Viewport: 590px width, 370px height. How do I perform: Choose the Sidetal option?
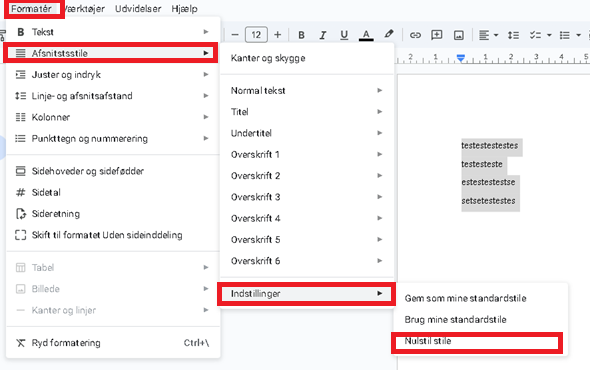pos(113,192)
